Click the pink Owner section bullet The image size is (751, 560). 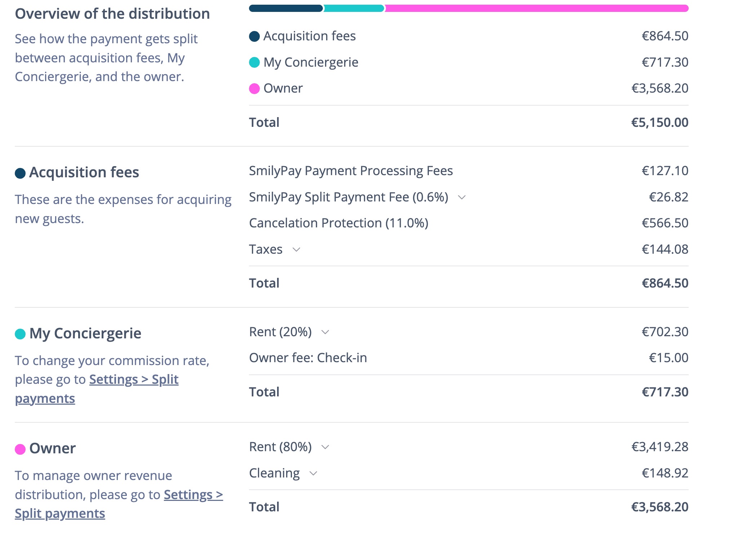[20, 449]
